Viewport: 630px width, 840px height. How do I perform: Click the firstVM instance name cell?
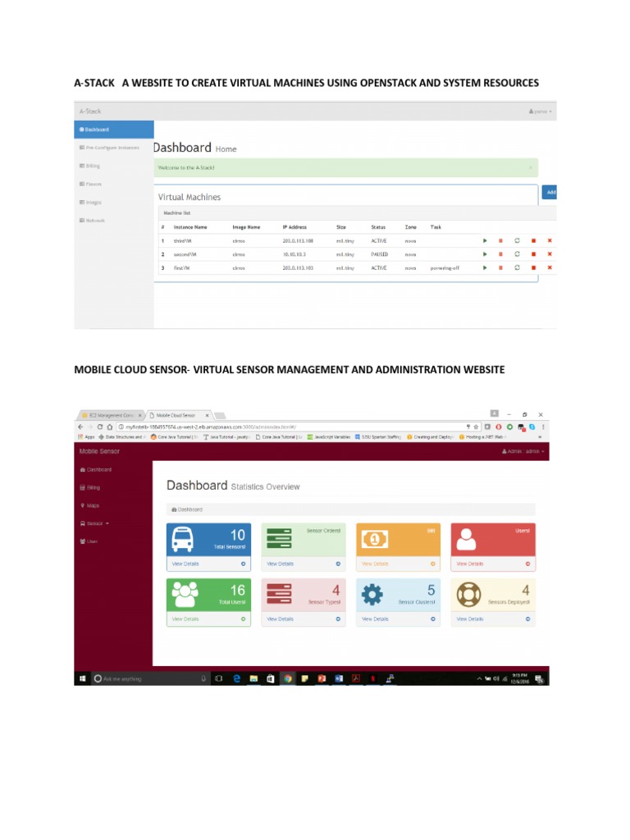pos(181,268)
